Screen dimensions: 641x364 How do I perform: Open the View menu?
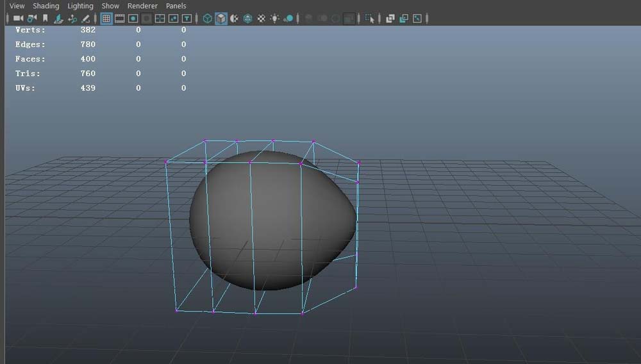coord(17,6)
